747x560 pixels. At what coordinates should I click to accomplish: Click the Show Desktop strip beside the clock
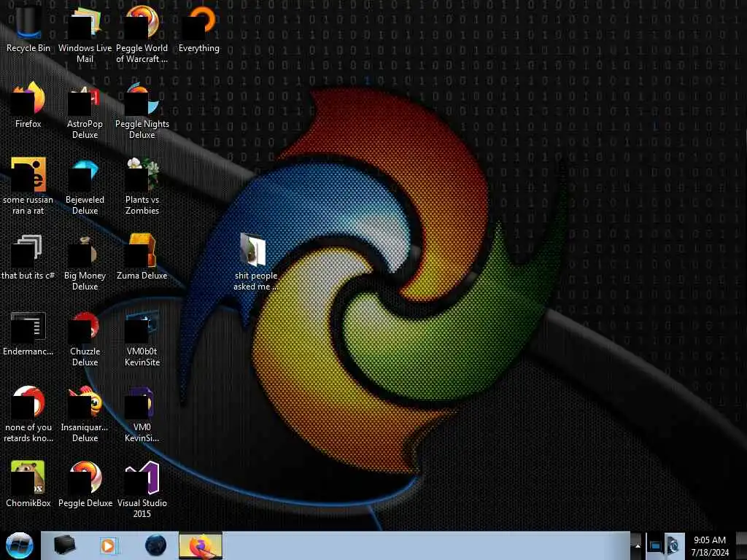pyautogui.click(x=741, y=545)
